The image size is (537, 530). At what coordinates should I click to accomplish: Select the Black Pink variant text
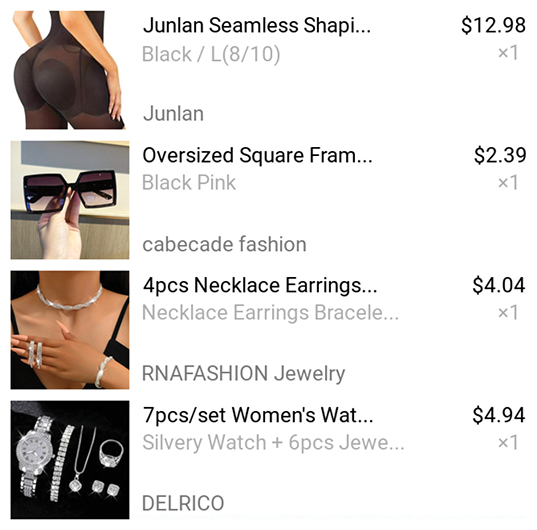(189, 182)
